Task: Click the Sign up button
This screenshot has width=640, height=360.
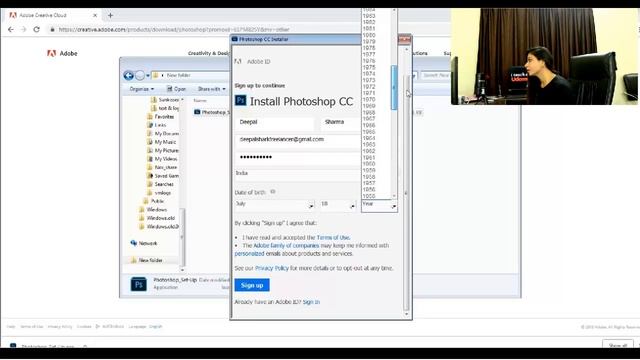Action: point(252,285)
